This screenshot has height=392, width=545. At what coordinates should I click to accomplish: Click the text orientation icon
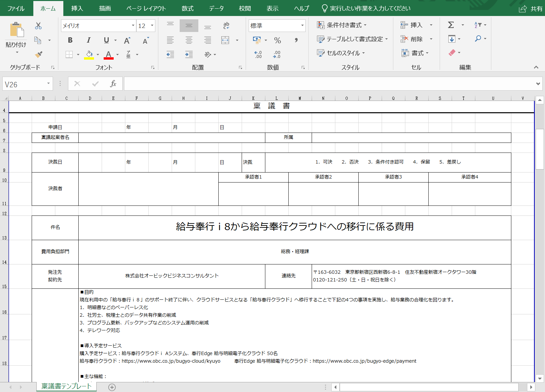tap(208, 54)
